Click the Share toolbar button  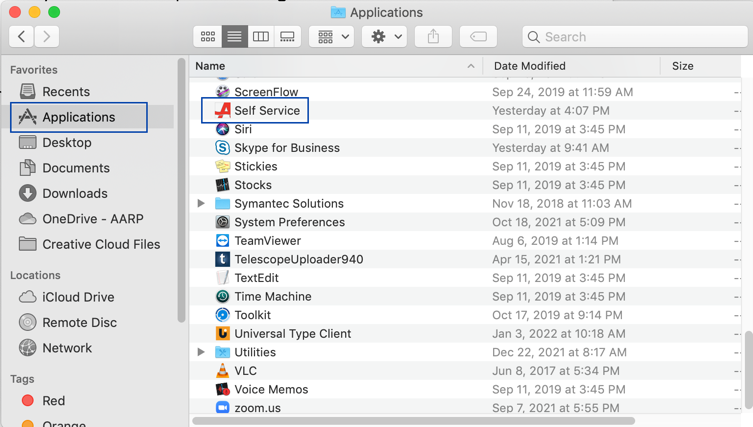click(x=433, y=37)
